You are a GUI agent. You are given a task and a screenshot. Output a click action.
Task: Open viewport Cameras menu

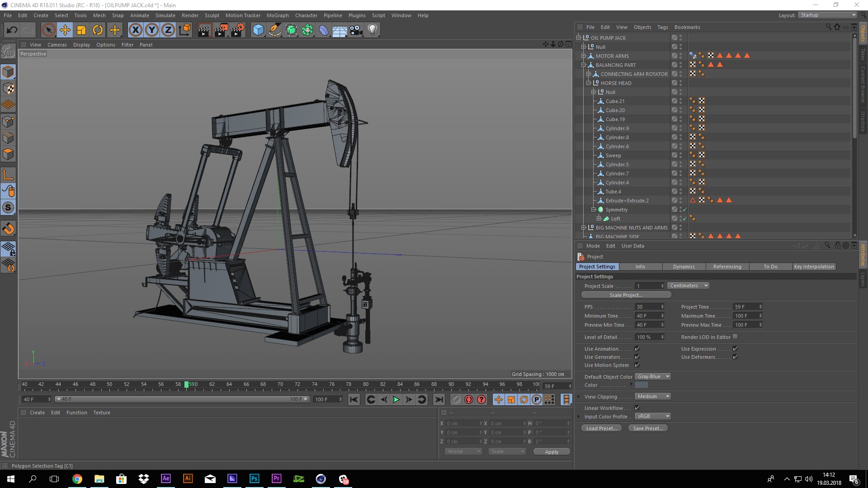coord(57,45)
